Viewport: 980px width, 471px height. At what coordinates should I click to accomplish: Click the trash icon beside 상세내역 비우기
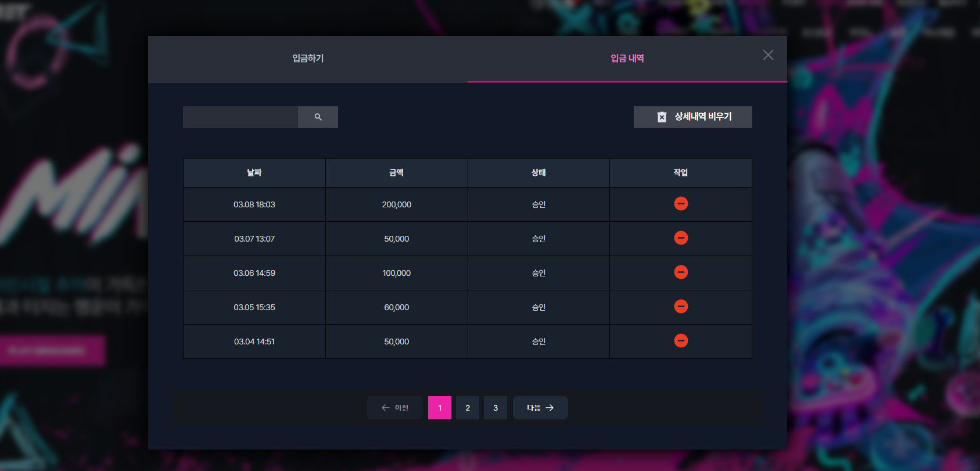662,117
